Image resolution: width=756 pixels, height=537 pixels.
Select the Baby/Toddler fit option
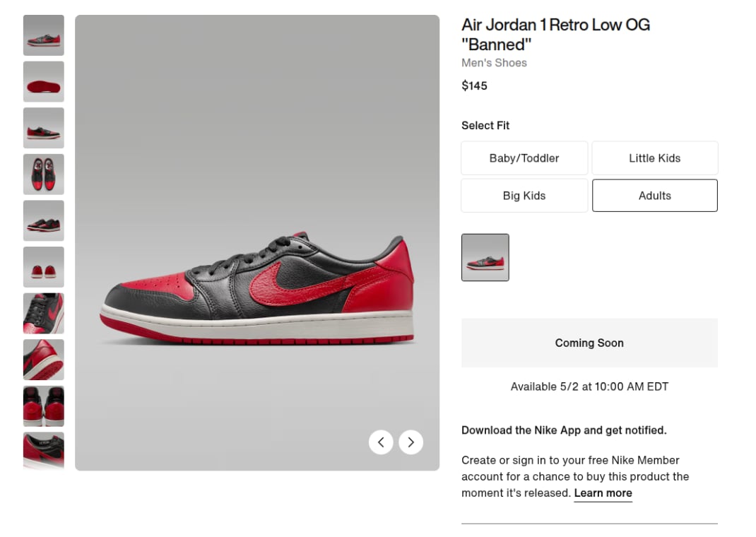point(524,158)
